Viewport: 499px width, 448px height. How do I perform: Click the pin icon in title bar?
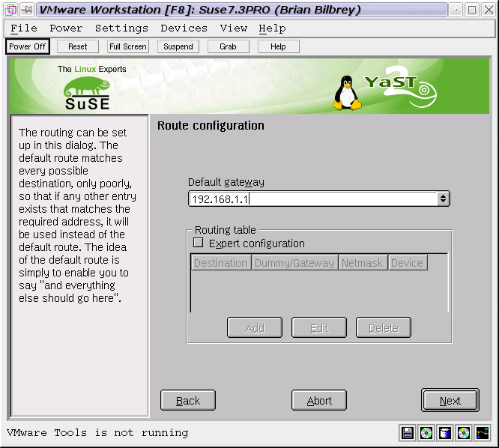pyautogui.click(x=26, y=10)
